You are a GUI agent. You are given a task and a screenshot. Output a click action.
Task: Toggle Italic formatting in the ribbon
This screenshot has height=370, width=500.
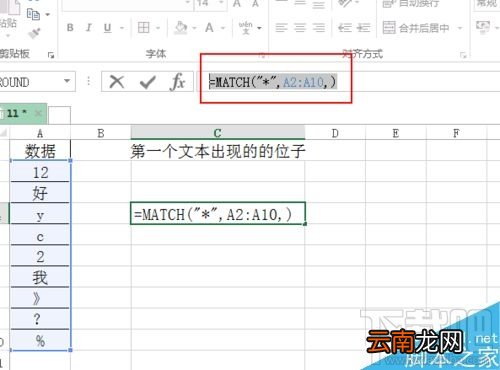point(89,28)
